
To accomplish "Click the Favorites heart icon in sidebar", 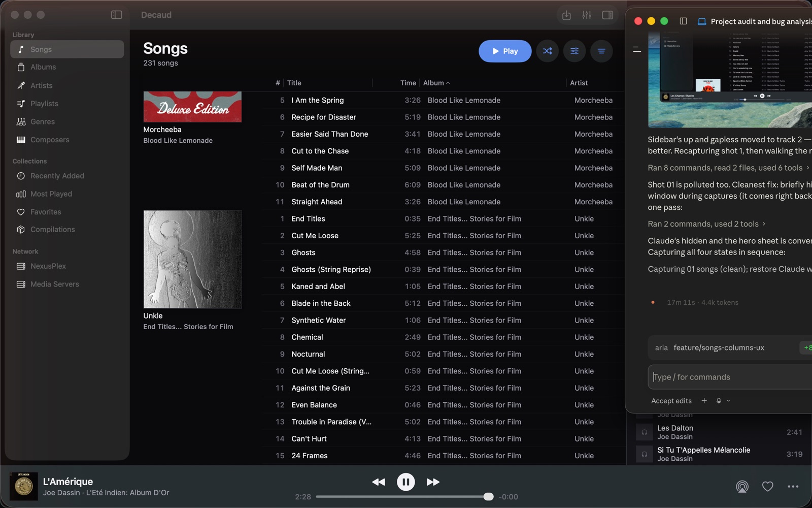I will [x=21, y=212].
